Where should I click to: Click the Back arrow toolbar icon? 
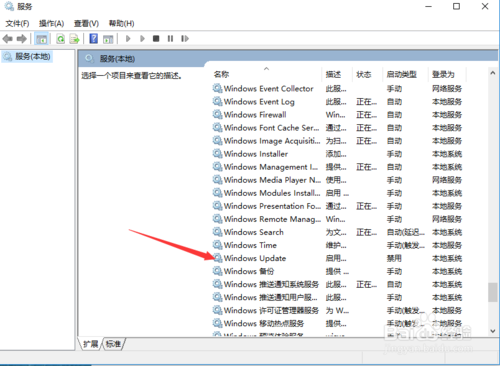pyautogui.click(x=8, y=39)
